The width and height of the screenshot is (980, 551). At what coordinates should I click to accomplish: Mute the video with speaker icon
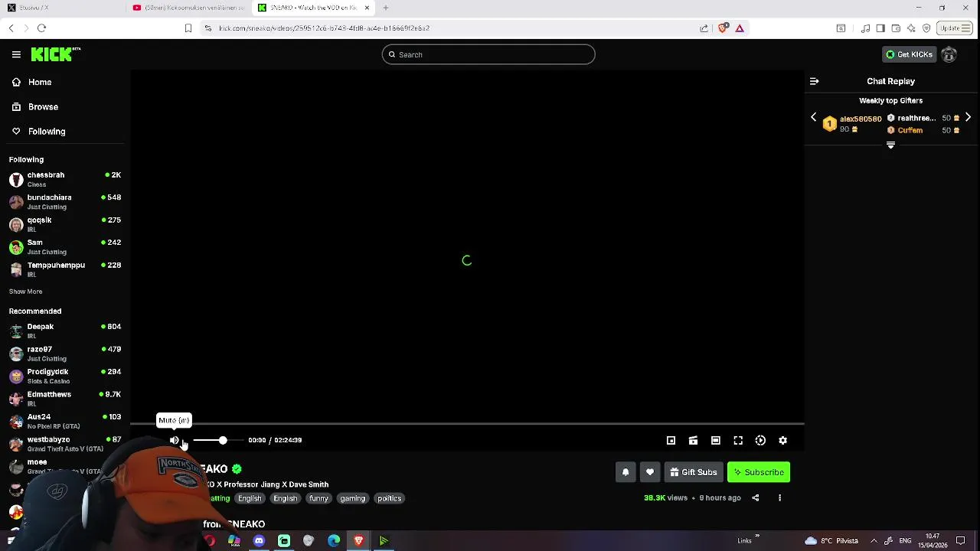(x=175, y=440)
